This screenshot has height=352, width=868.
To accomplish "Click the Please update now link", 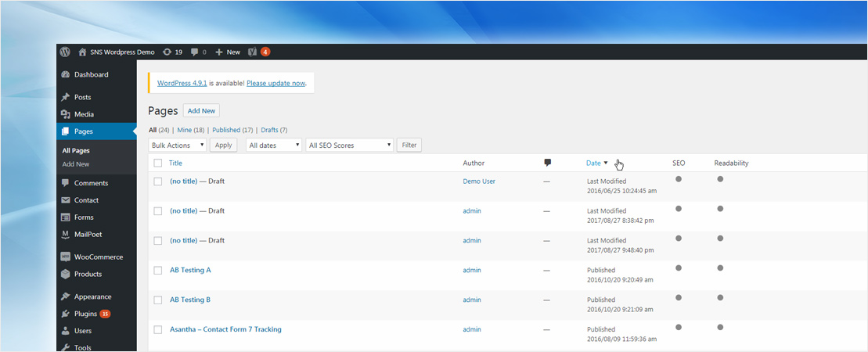I will click(276, 82).
